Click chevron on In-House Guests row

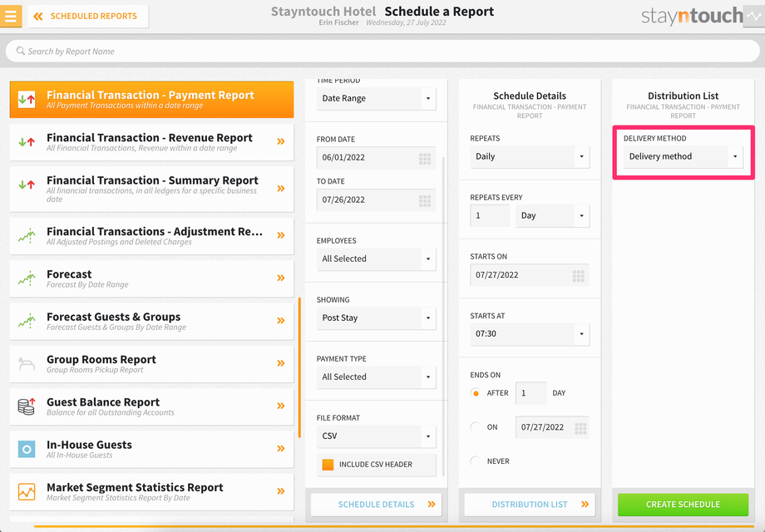tap(281, 449)
